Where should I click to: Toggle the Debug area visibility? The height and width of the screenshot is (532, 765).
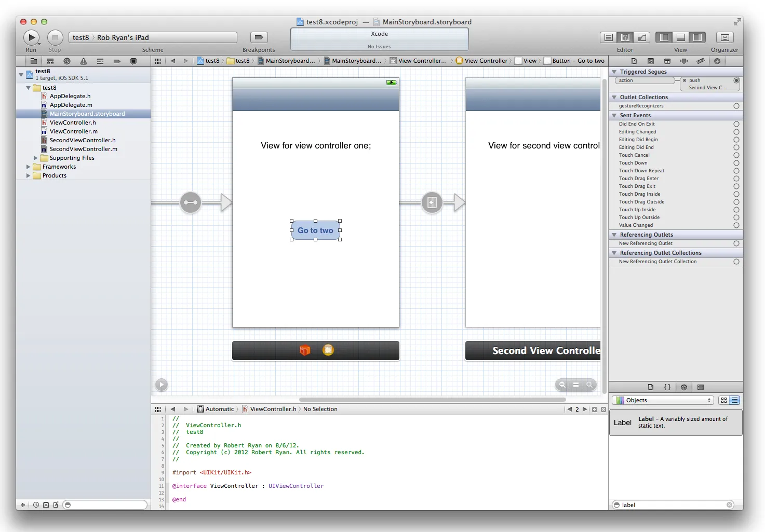coord(681,37)
